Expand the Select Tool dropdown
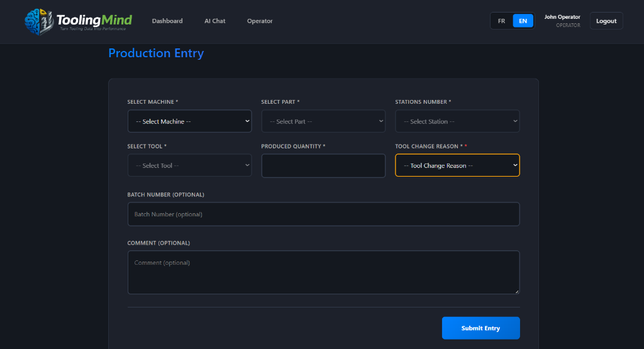This screenshot has height=349, width=644. pos(189,165)
